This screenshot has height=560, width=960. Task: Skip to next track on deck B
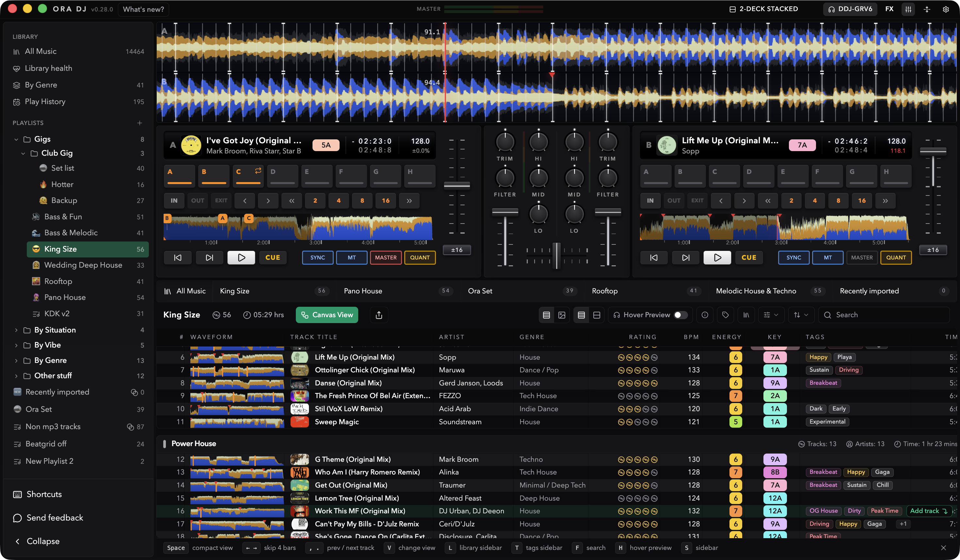pos(685,258)
